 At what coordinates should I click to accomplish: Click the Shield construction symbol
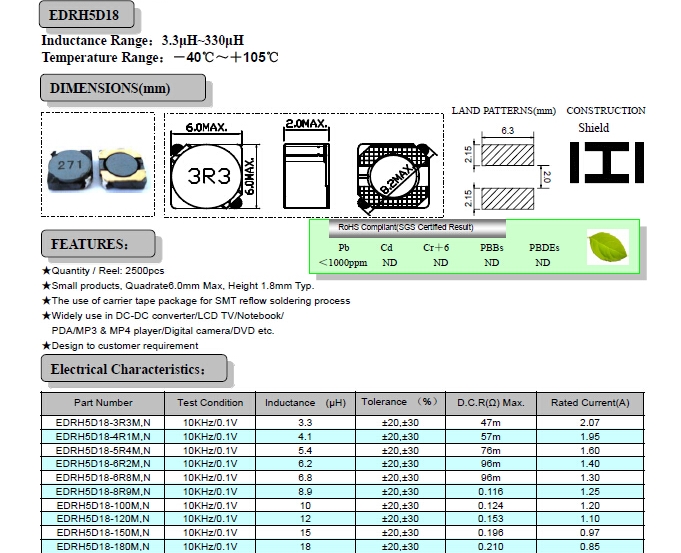click(606, 163)
